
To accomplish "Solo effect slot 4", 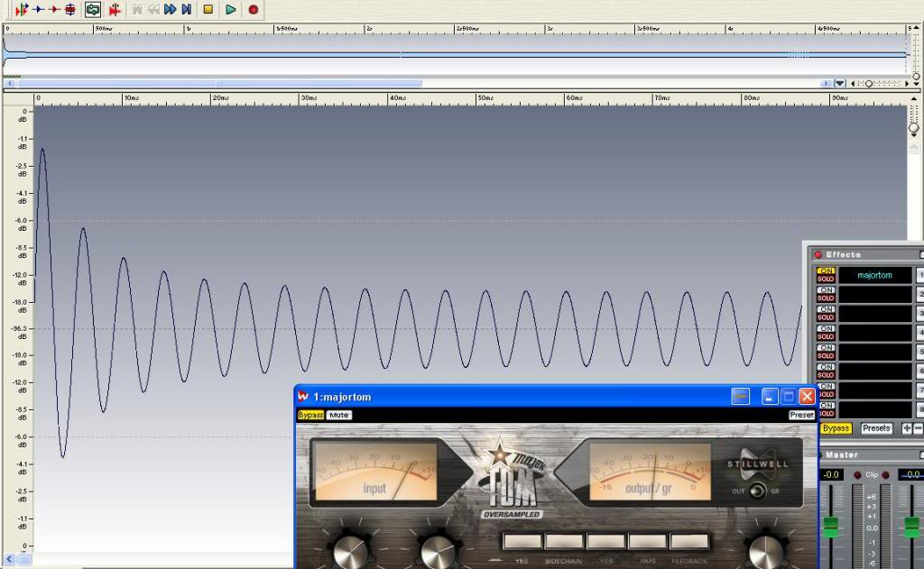I will click(826, 337).
